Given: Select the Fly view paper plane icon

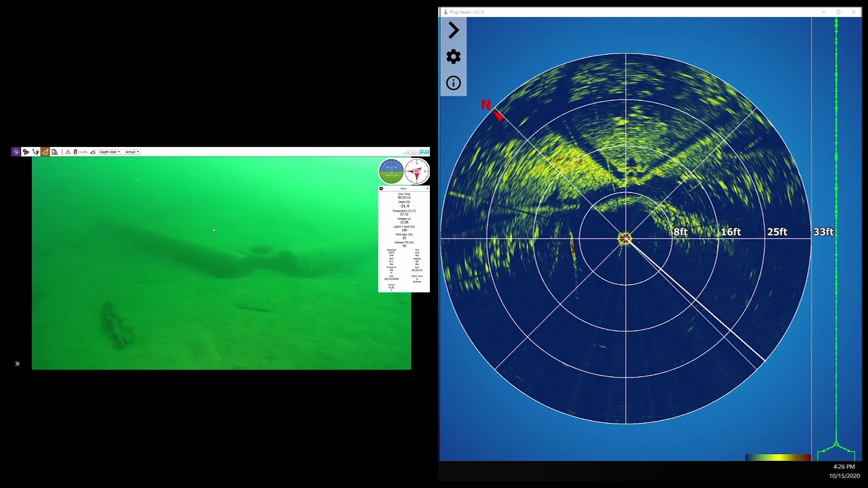Looking at the screenshot, I should click(x=45, y=152).
